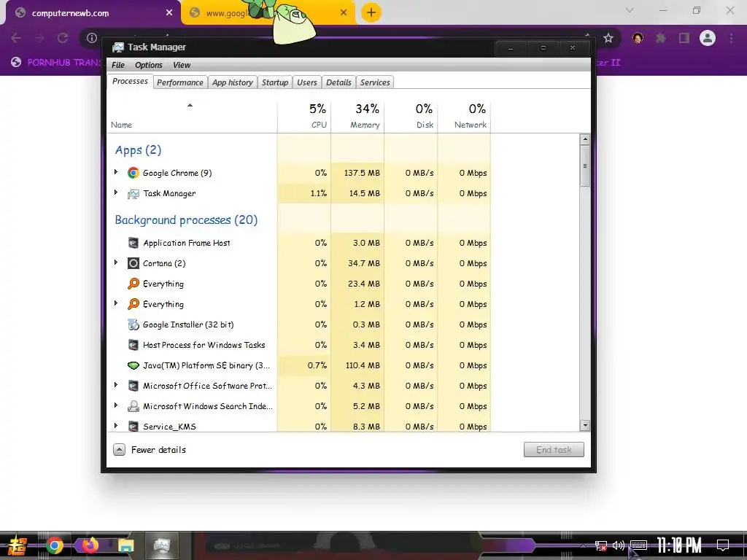This screenshot has width=747, height=560.
Task: Expand the Task Manager app row
Action: [116, 192]
